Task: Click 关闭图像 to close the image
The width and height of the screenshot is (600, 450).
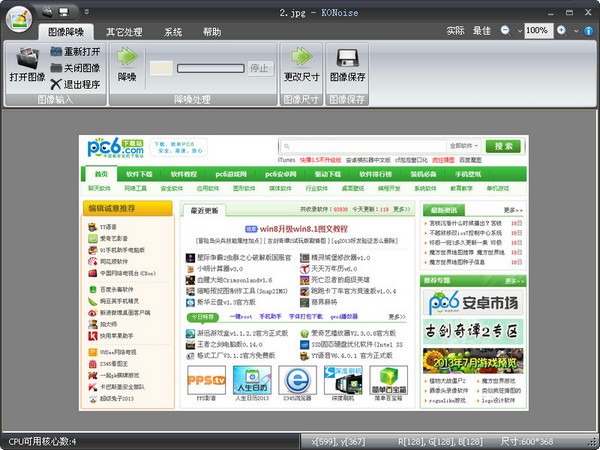Action: (x=76, y=68)
